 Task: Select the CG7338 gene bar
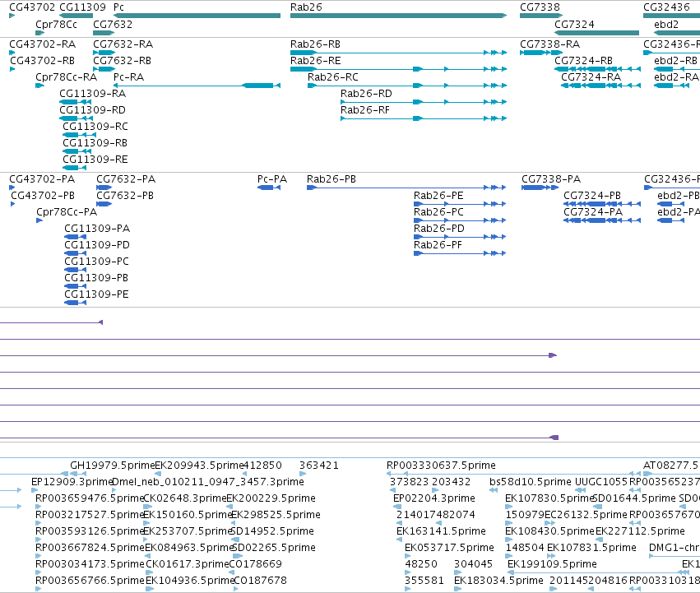click(x=541, y=16)
